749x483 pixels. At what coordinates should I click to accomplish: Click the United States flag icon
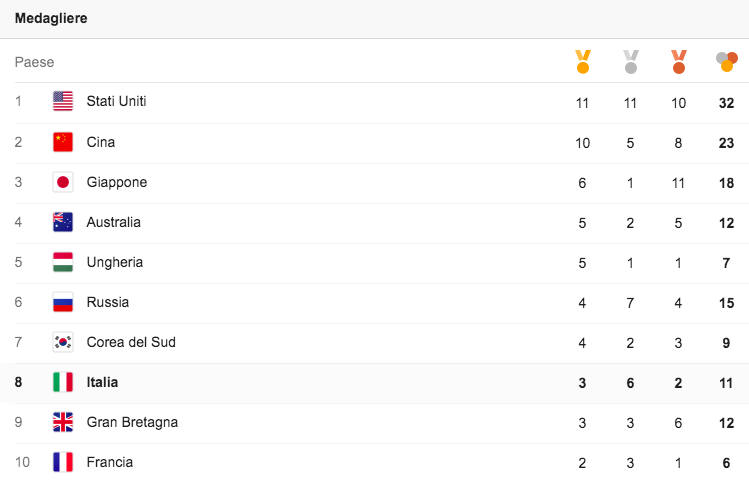[63, 101]
